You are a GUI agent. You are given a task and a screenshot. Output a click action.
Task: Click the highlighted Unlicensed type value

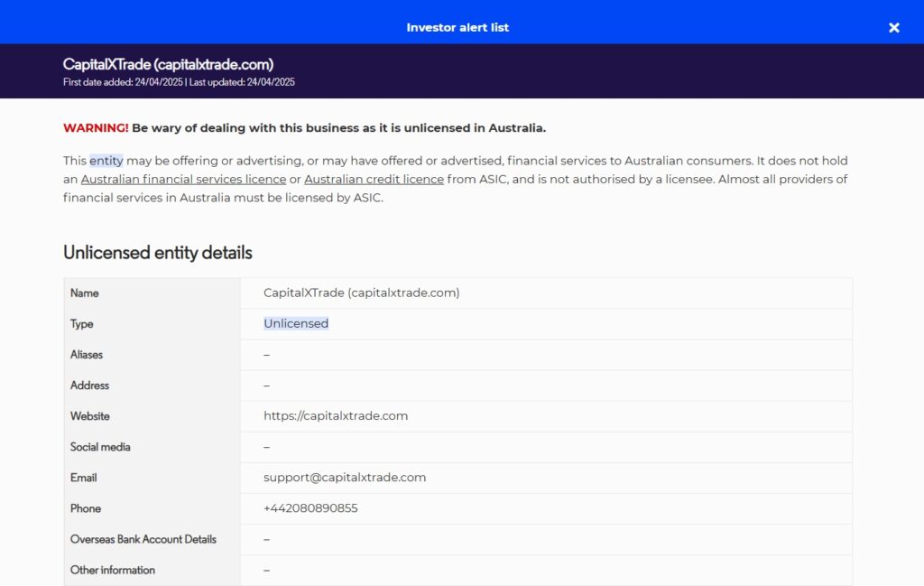coord(296,323)
